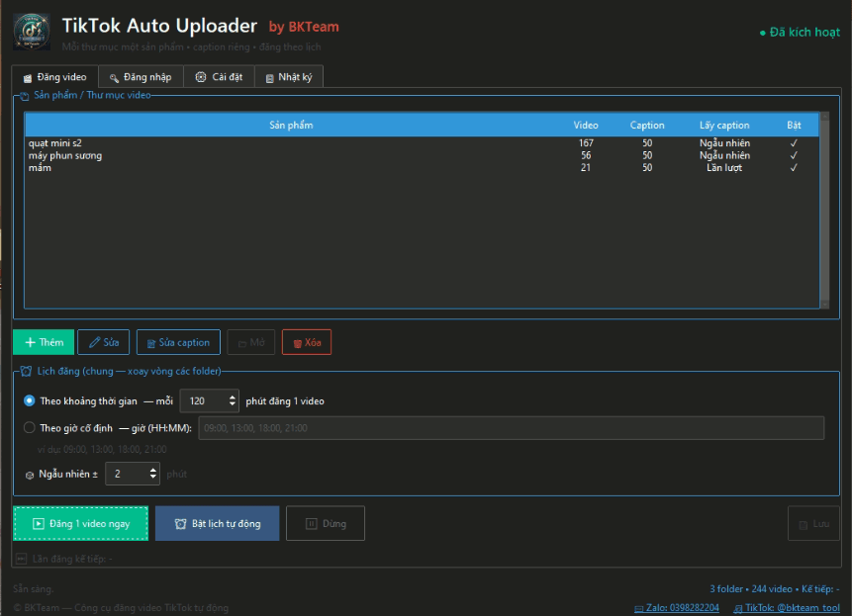
Task: Click the Đã kích hoạt activation status
Action: tap(800, 33)
